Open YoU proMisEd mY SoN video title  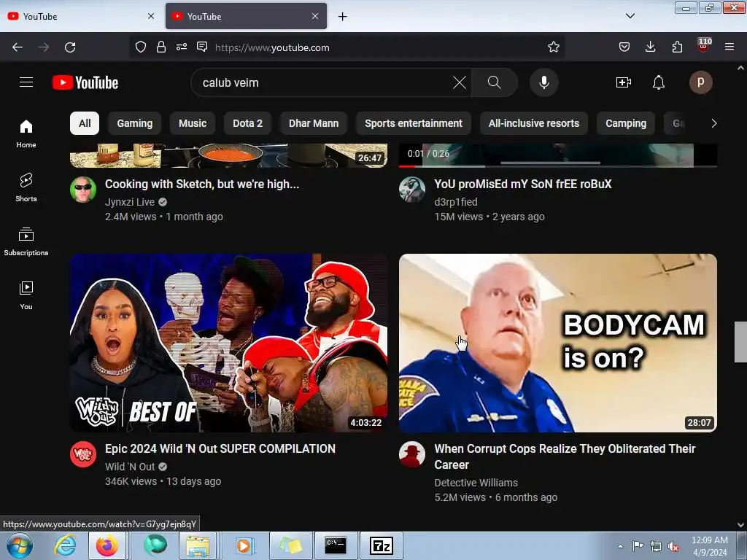point(522,184)
